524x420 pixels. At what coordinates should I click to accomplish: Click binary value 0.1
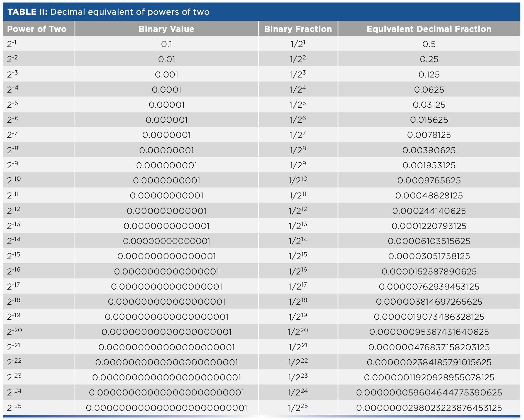tap(166, 44)
